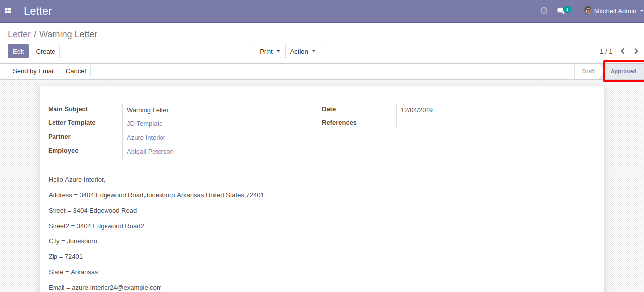Open the JD Template link
This screenshot has width=644, height=292.
pyautogui.click(x=145, y=124)
